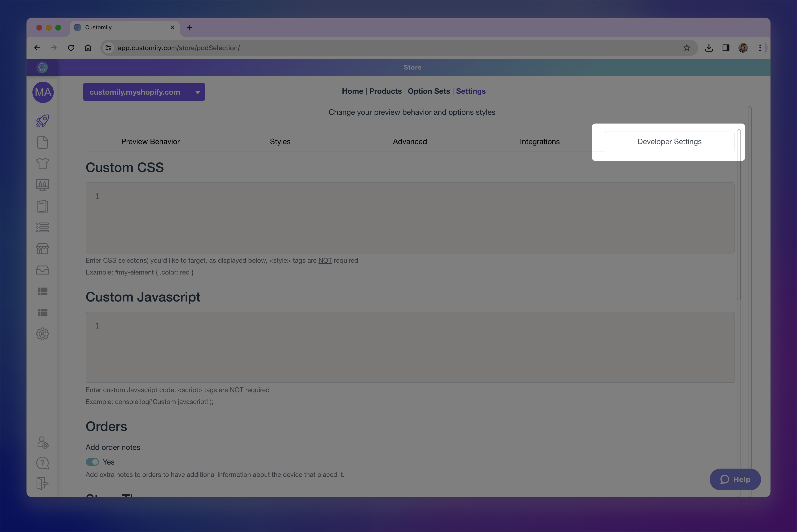Click the Custom Javascript heading
Viewport: 797px width, 532px height.
pos(143,297)
